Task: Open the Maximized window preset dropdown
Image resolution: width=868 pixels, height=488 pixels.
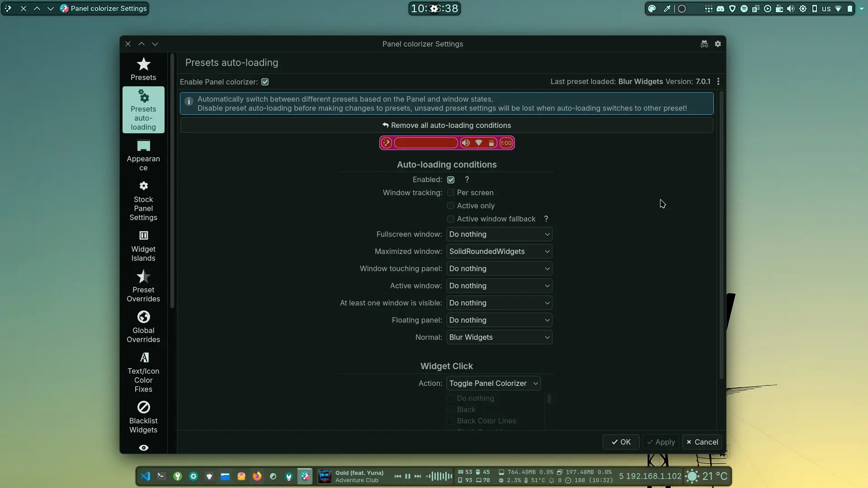Action: tap(499, 251)
